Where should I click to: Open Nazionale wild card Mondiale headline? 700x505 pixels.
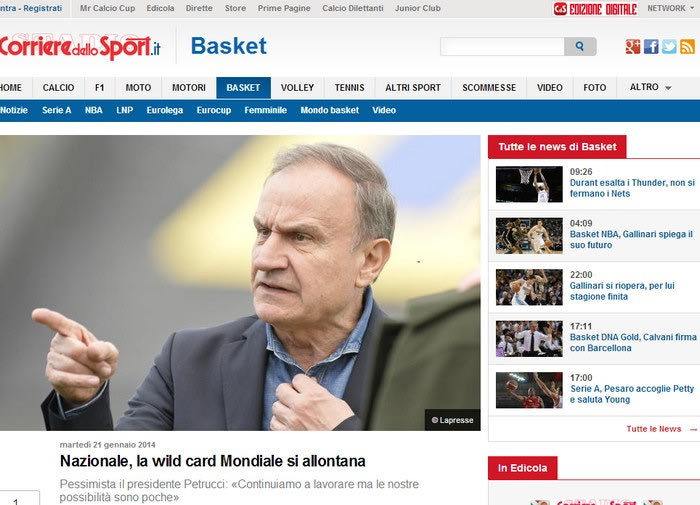(x=212, y=461)
